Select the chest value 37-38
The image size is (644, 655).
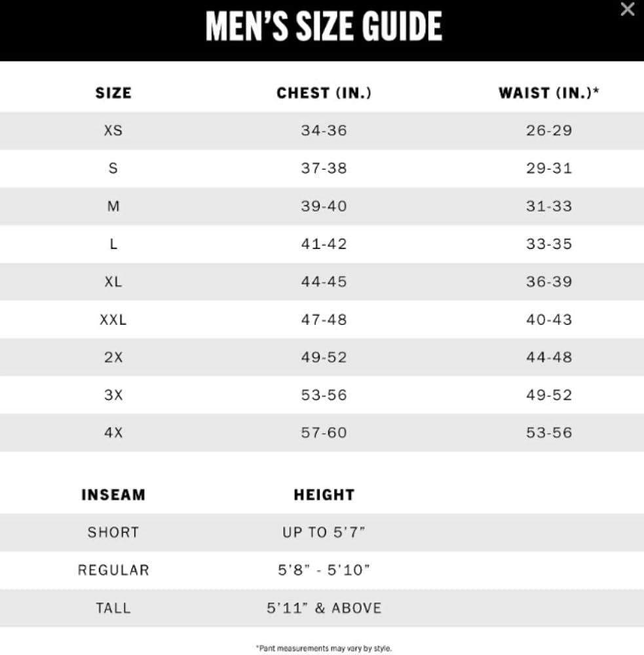coord(324,168)
